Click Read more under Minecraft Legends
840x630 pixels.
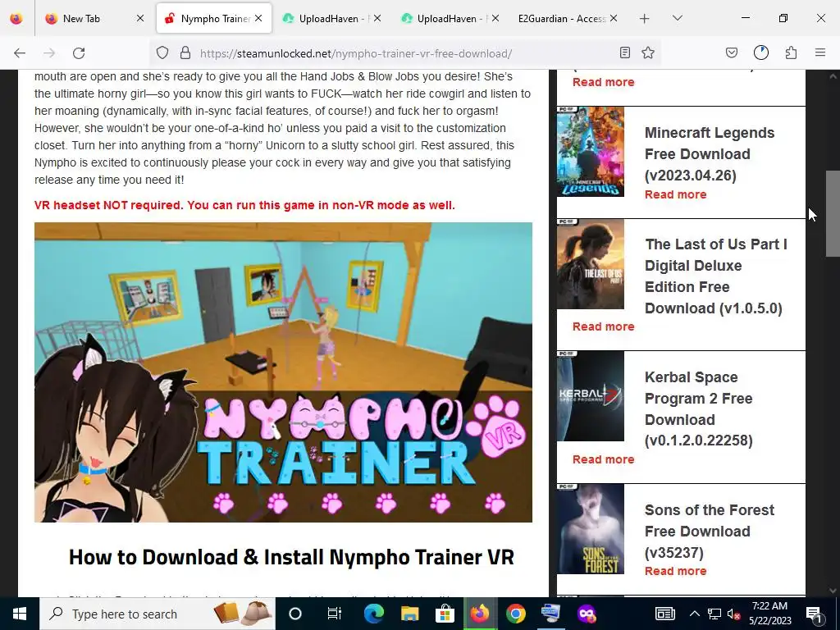[675, 194]
